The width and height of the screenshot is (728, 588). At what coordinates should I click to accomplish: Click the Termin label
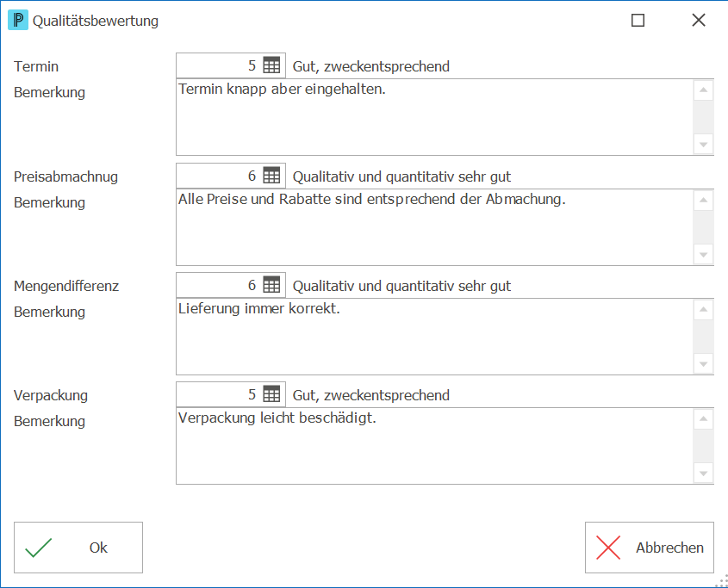click(36, 66)
